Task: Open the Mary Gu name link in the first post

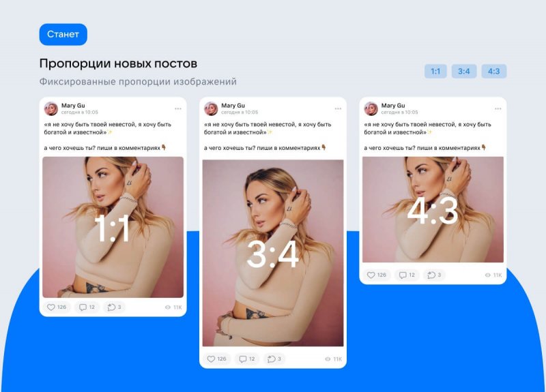Action: [73, 106]
